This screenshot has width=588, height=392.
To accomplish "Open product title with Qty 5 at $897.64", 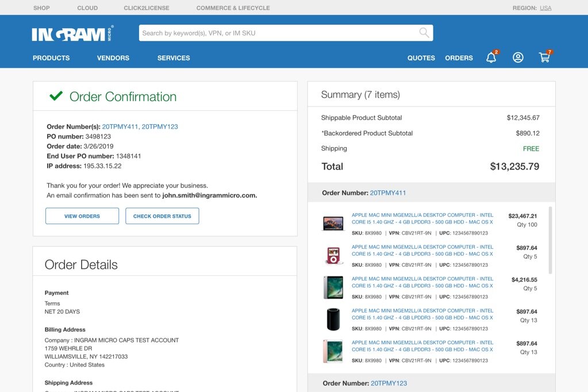I will 422,250.
